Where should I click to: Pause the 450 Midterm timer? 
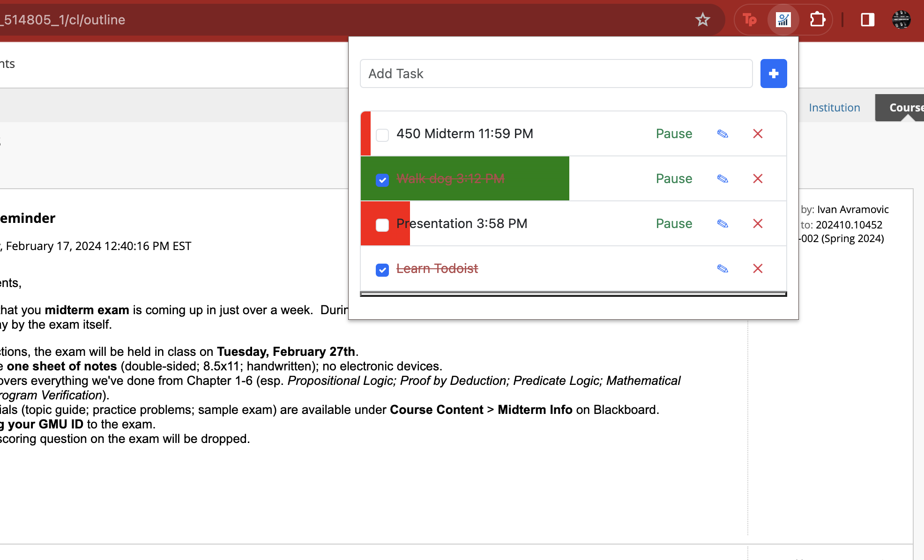pyautogui.click(x=674, y=134)
